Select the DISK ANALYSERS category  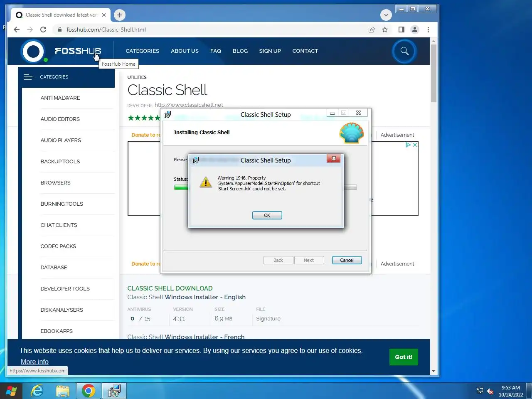62,310
